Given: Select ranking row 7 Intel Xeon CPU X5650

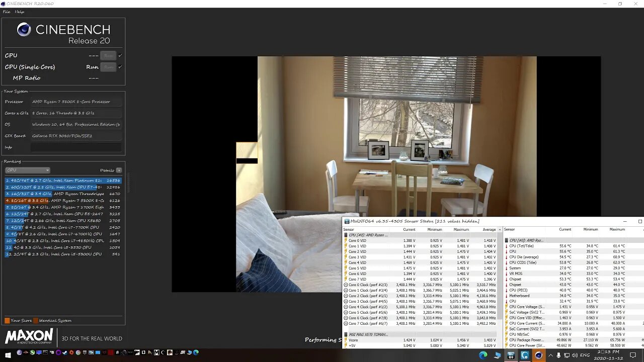Looking at the screenshot, I should (63, 221).
